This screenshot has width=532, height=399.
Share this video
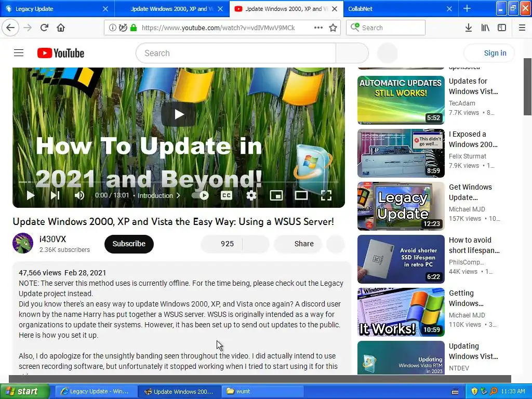click(x=298, y=244)
